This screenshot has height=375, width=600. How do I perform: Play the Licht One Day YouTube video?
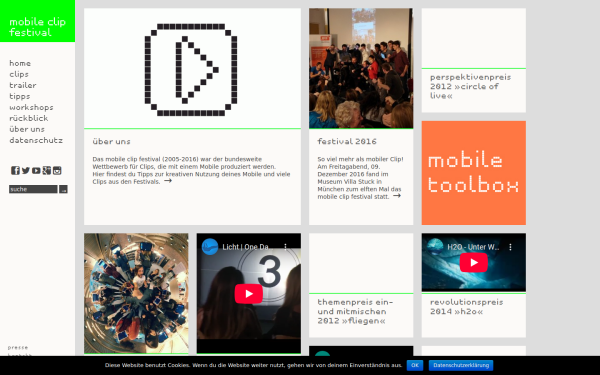click(x=249, y=293)
